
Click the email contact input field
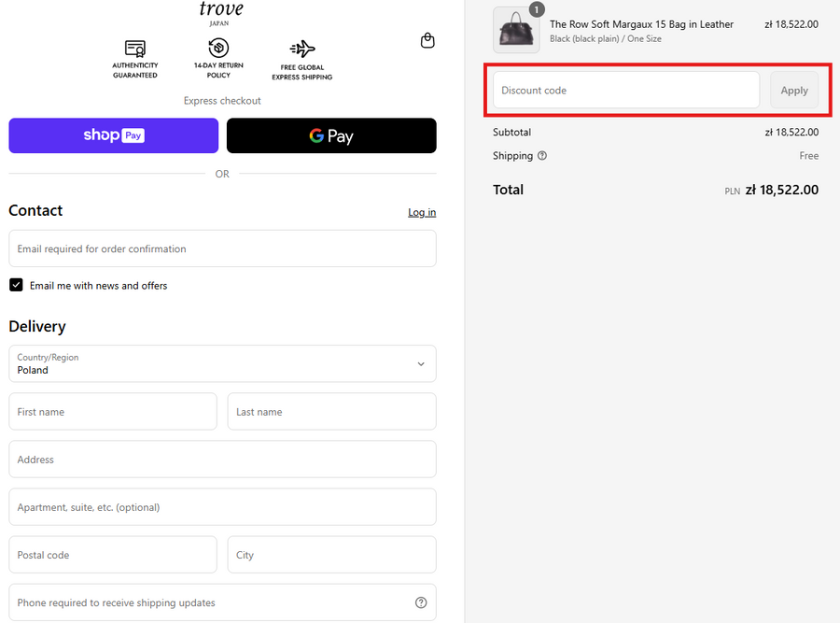pos(222,248)
